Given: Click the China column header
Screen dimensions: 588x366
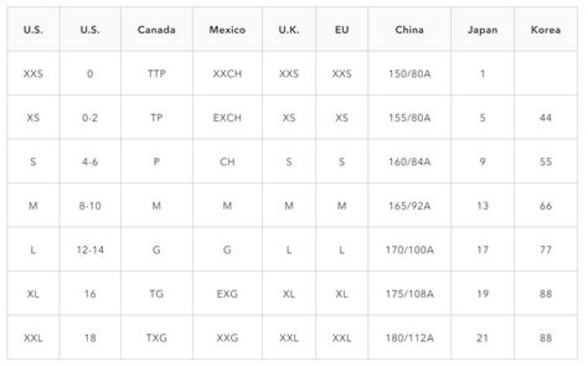Looking at the screenshot, I should point(409,29).
